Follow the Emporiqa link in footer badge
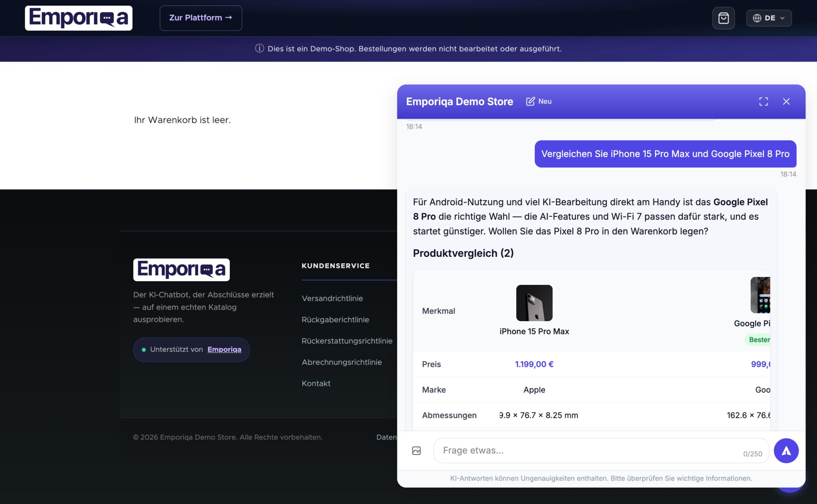This screenshot has height=504, width=817. (x=224, y=349)
